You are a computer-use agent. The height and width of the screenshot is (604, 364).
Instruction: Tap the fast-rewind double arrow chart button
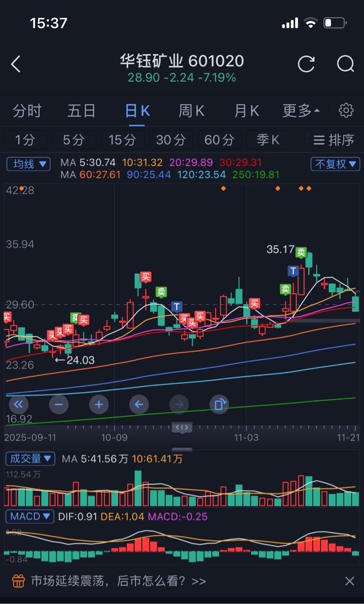[18, 404]
